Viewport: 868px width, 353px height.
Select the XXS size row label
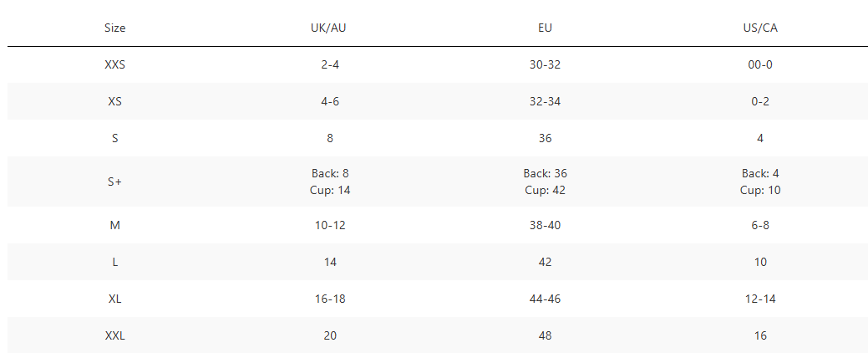coord(115,64)
